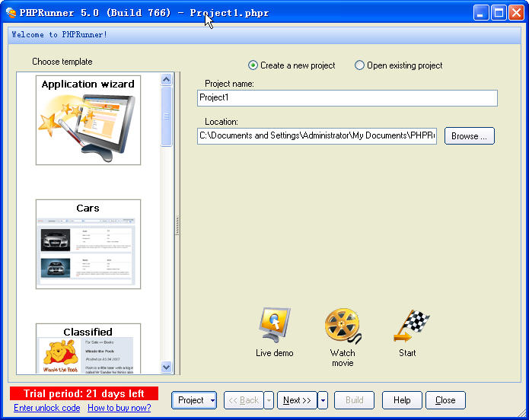
Task: Click the Location path field
Action: coord(317,136)
